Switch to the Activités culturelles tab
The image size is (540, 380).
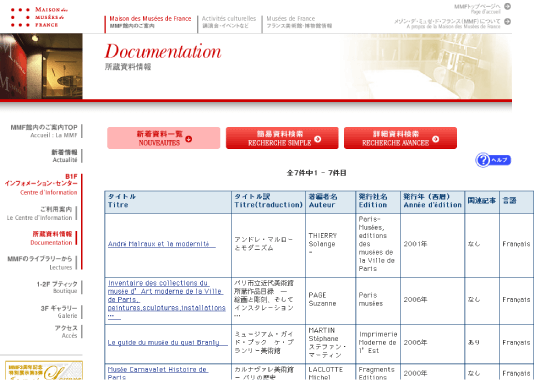[x=229, y=22]
